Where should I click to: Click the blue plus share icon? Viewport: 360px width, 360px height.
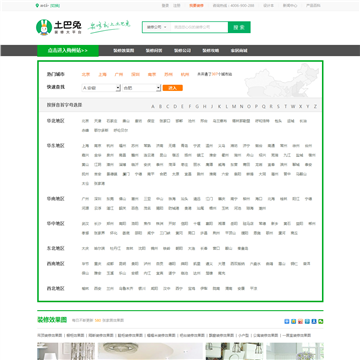286,322
